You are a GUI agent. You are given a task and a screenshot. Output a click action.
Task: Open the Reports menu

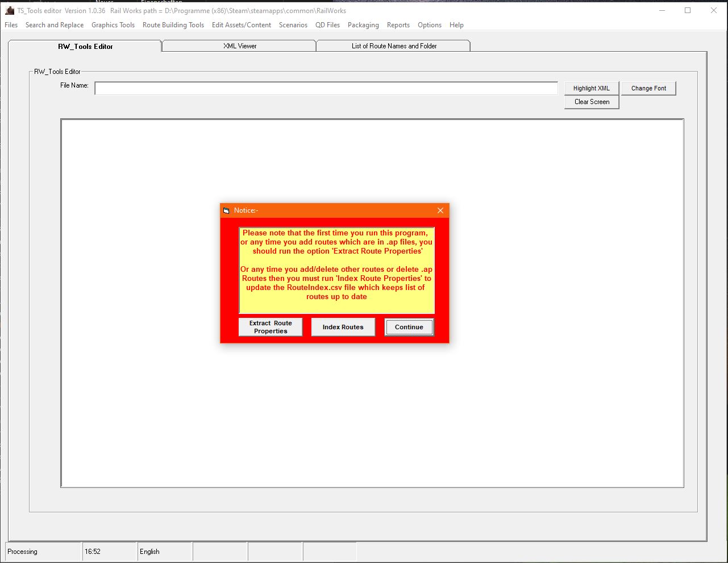click(x=398, y=25)
